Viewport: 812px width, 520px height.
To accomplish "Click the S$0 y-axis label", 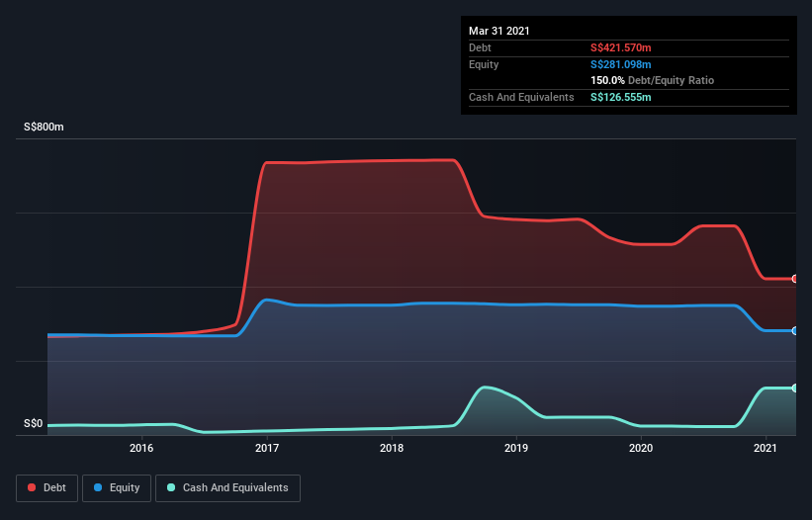I will tap(34, 424).
